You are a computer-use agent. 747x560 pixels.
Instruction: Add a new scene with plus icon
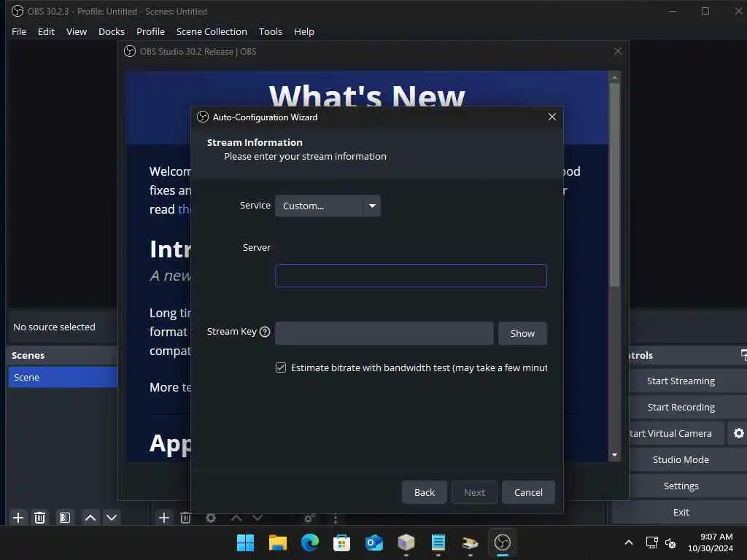click(x=18, y=517)
